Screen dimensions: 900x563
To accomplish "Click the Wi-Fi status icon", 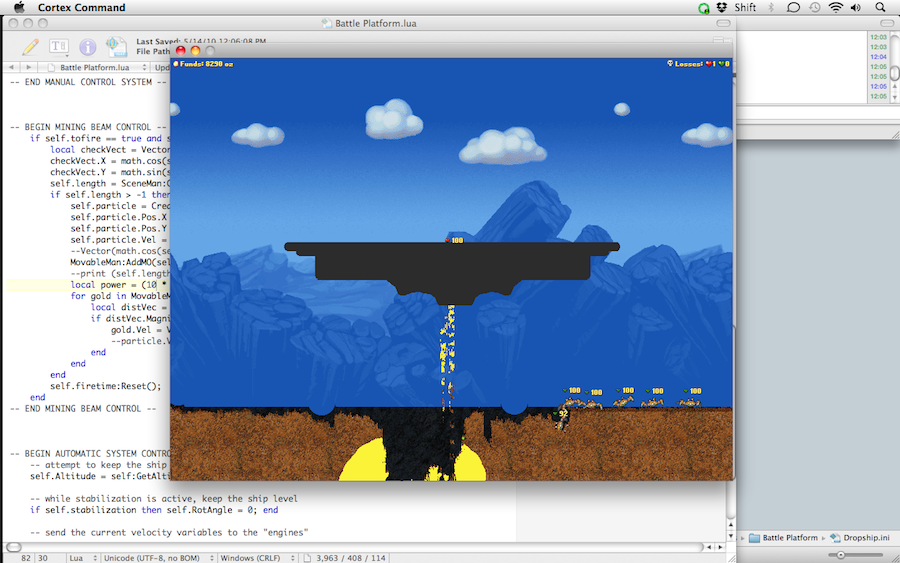I will (836, 8).
